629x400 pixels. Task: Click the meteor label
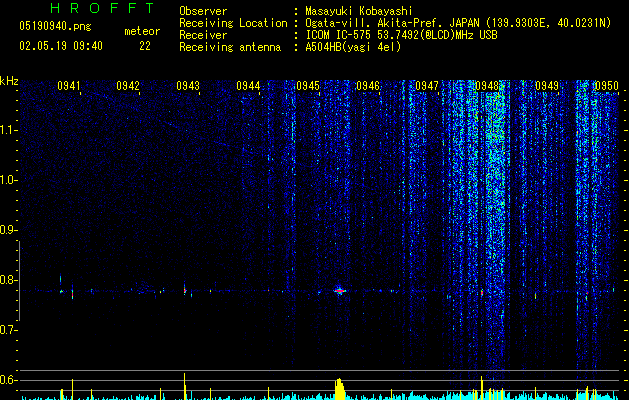(x=142, y=31)
